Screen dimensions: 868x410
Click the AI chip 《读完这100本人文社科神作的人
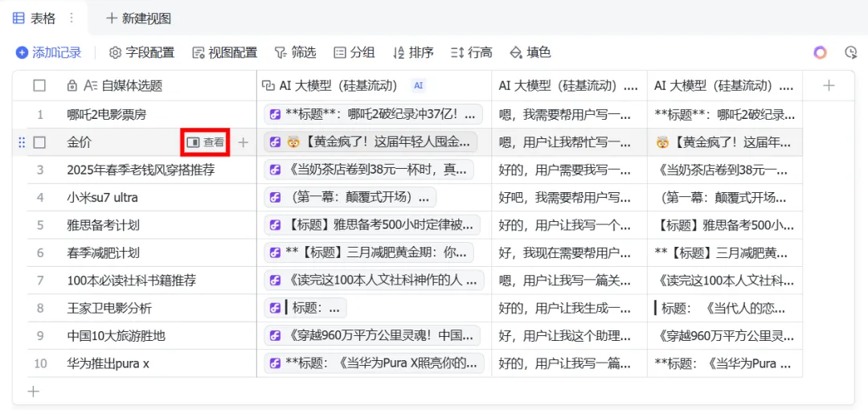375,281
